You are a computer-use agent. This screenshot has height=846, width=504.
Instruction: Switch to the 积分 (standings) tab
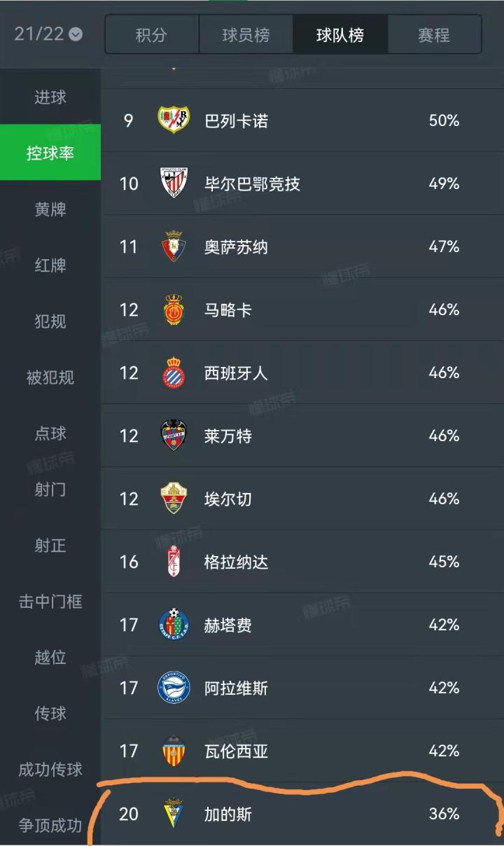pyautogui.click(x=152, y=35)
